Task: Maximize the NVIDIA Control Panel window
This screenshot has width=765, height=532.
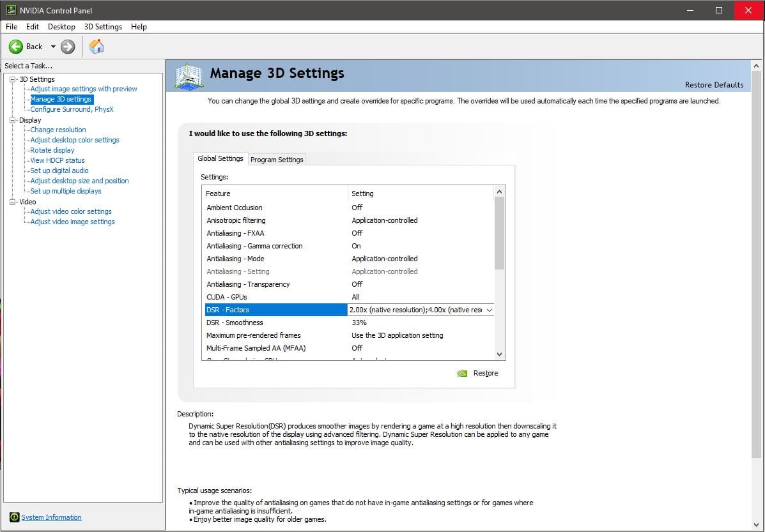Action: tap(718, 10)
